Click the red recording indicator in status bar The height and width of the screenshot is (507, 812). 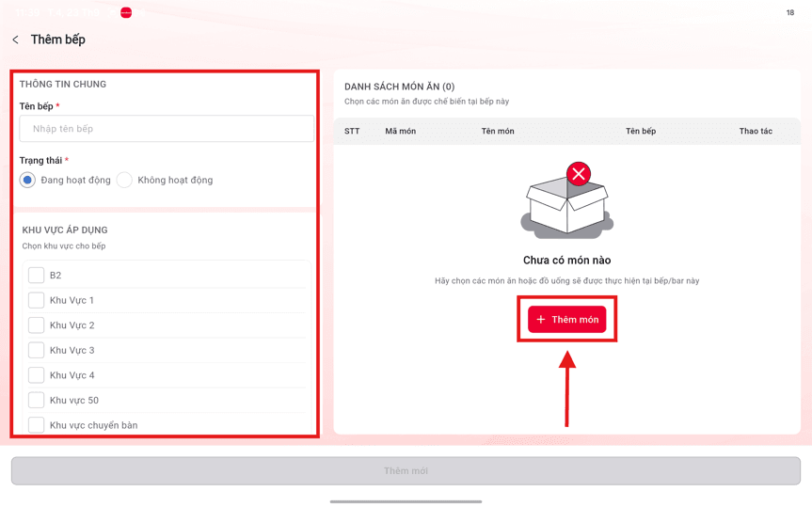coord(126,12)
